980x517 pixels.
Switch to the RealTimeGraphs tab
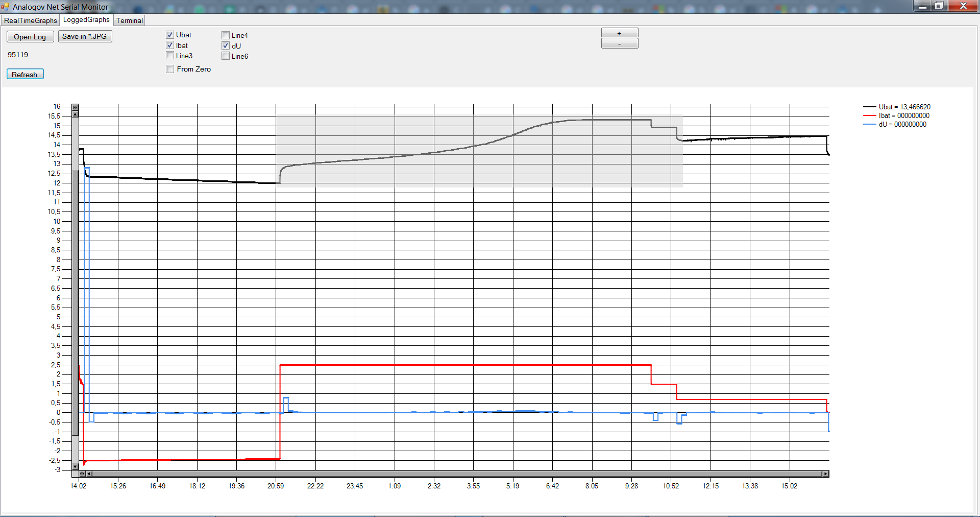[x=31, y=20]
